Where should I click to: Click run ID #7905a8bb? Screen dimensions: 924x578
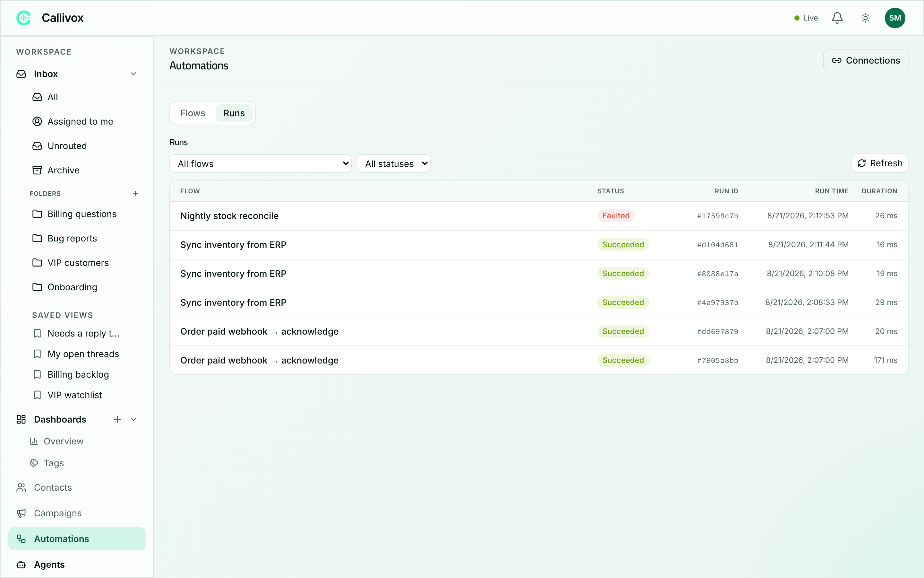(717, 361)
